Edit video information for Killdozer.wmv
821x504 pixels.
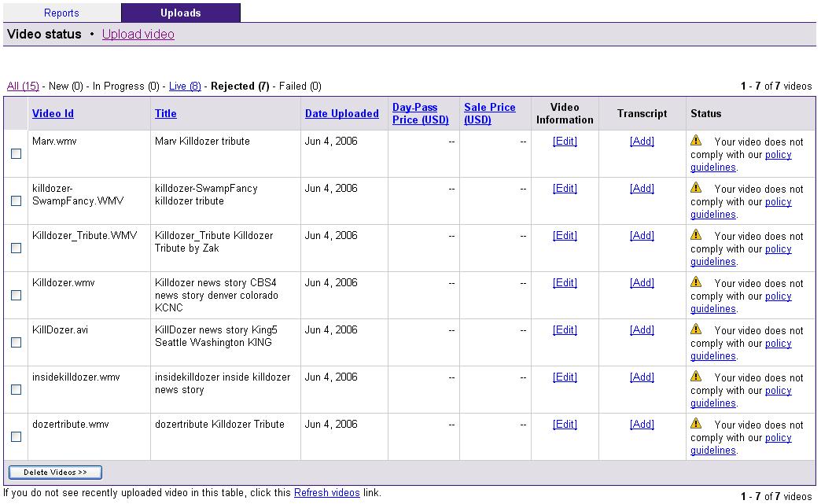click(x=565, y=283)
